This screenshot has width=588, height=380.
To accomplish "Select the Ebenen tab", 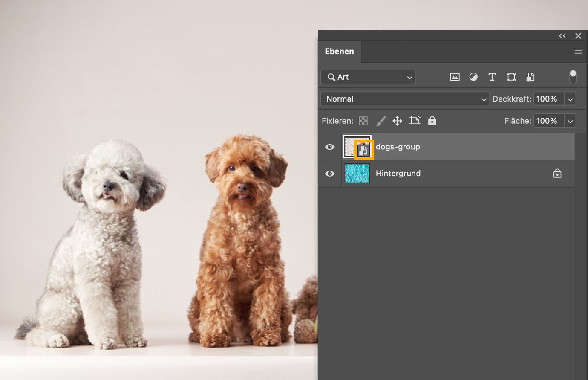I will 340,52.
